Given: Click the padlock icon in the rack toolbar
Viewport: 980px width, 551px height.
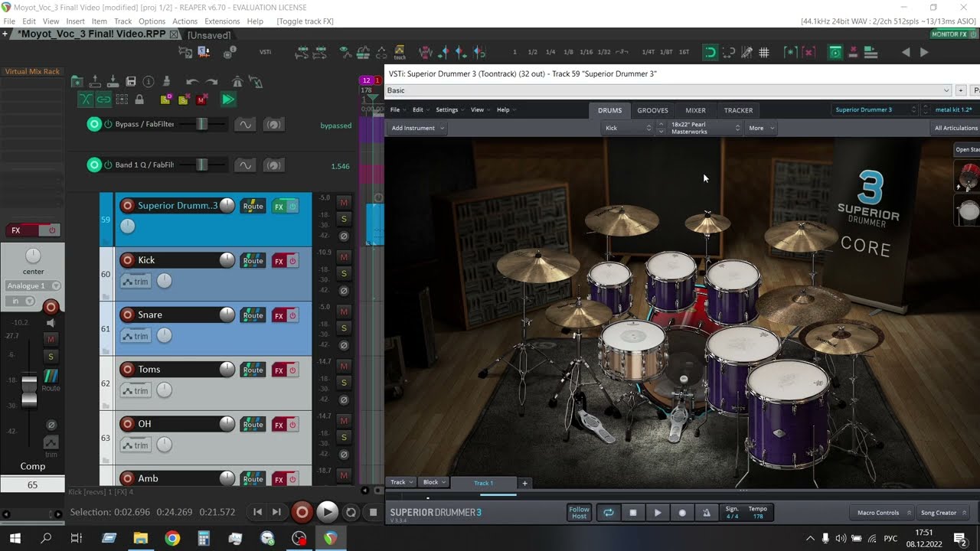Looking at the screenshot, I should [139, 99].
